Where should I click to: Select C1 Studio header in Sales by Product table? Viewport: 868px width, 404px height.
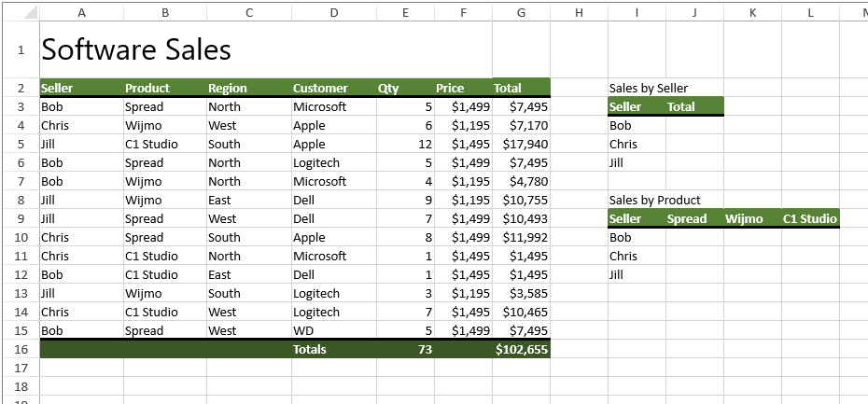(809, 219)
